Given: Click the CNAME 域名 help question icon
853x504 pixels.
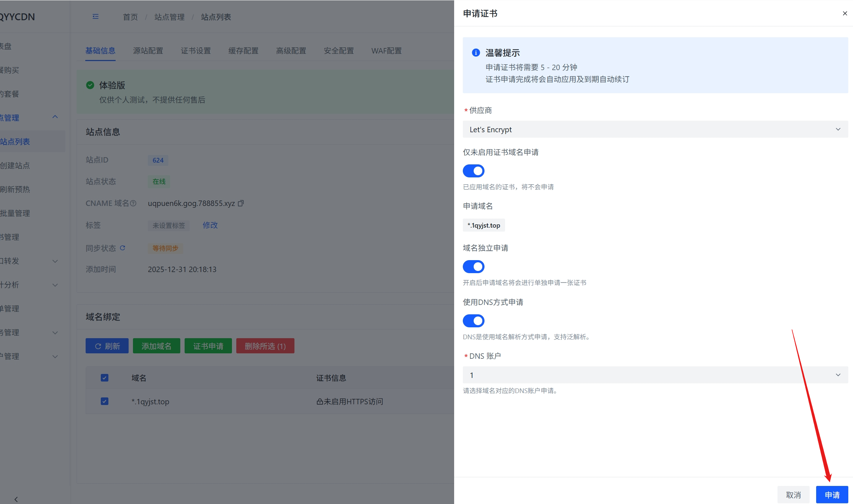Looking at the screenshot, I should pyautogui.click(x=133, y=203).
